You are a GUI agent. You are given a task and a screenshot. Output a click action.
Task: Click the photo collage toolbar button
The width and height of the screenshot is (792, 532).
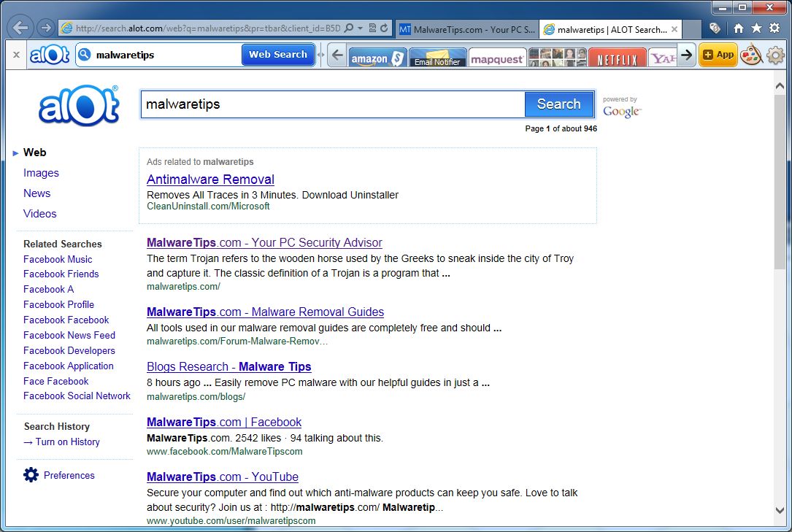(558, 58)
